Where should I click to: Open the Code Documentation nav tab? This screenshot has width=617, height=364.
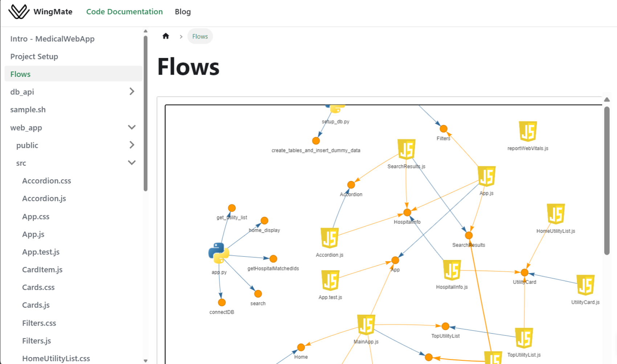coord(124,12)
